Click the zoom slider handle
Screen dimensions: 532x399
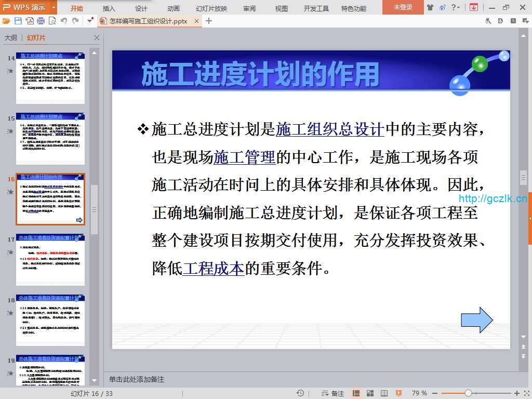pos(468,393)
